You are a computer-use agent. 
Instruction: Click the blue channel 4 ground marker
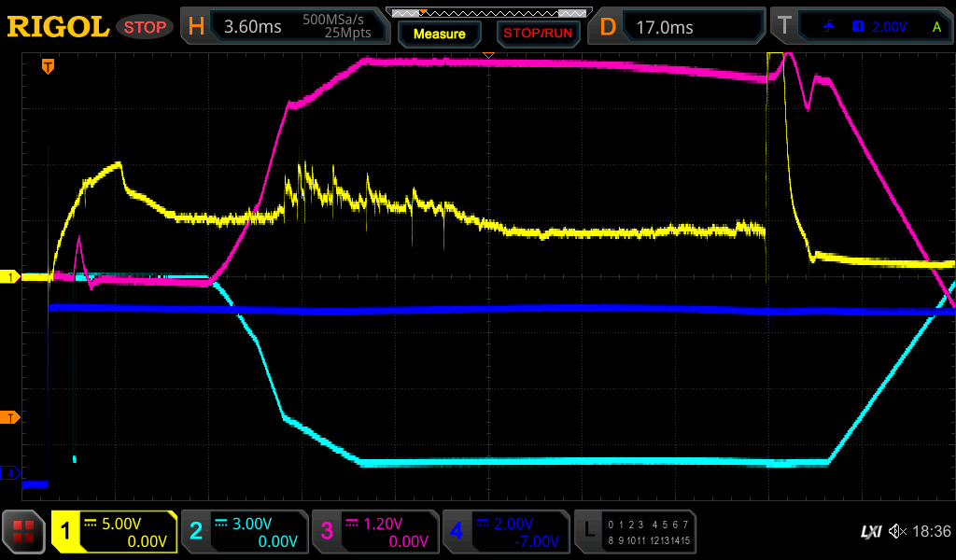pyautogui.click(x=10, y=473)
